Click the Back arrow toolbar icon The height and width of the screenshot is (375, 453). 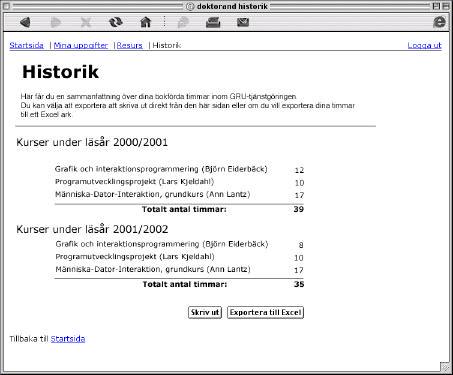tap(25, 22)
